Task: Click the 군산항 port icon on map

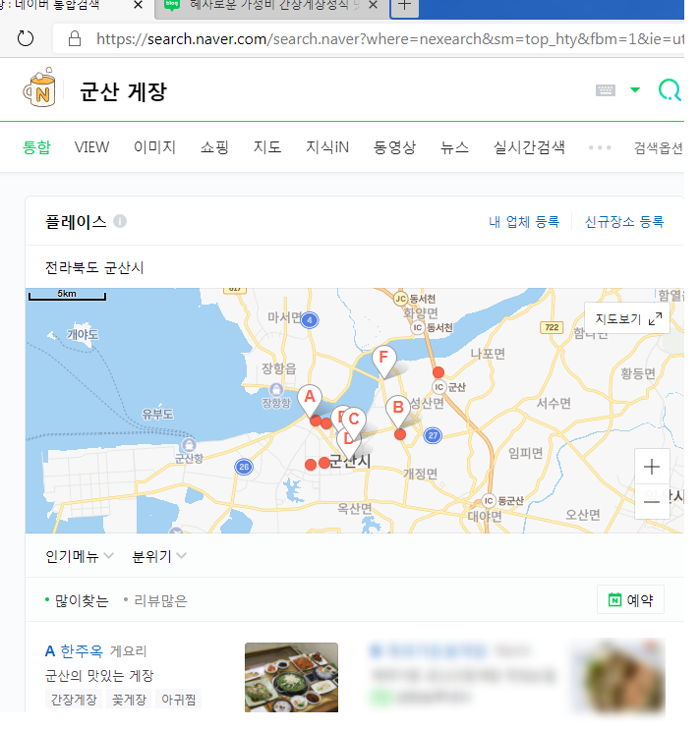Action: pyautogui.click(x=189, y=445)
